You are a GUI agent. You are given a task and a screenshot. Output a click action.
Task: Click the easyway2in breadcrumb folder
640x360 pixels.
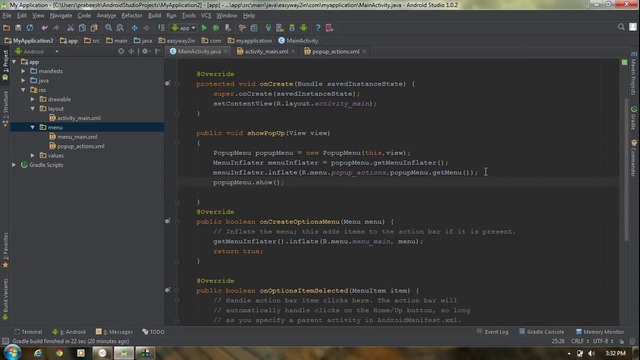click(x=177, y=41)
